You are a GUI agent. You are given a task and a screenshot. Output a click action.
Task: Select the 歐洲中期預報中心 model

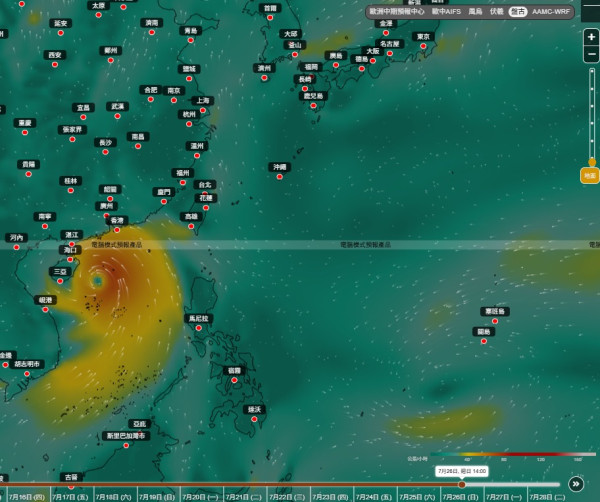coord(396,11)
